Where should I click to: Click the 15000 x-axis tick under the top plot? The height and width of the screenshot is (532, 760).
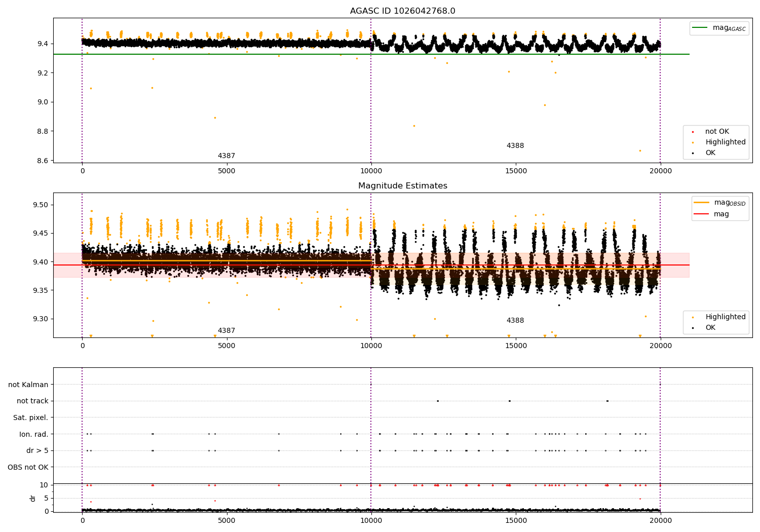click(516, 171)
